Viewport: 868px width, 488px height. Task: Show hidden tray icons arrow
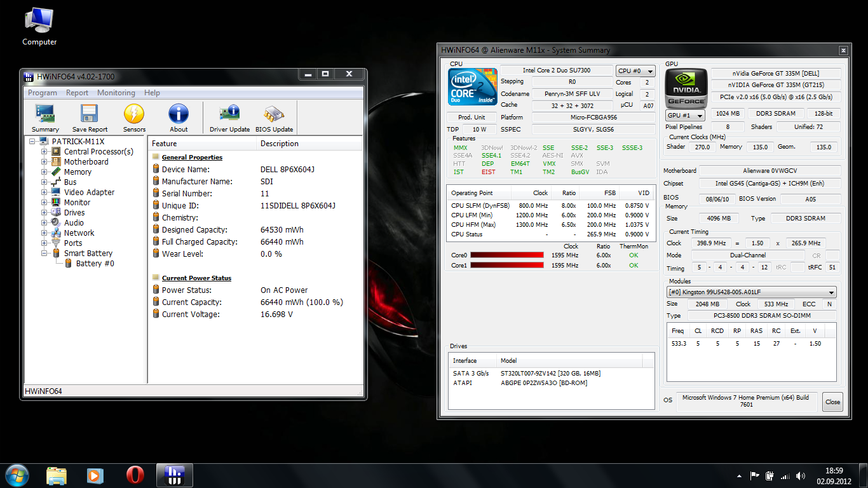tap(739, 476)
